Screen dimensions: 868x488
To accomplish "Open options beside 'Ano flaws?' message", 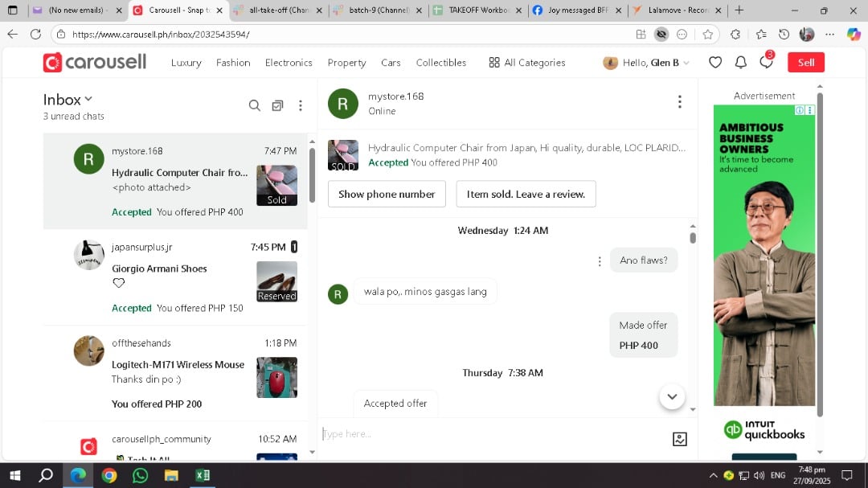I will (600, 261).
